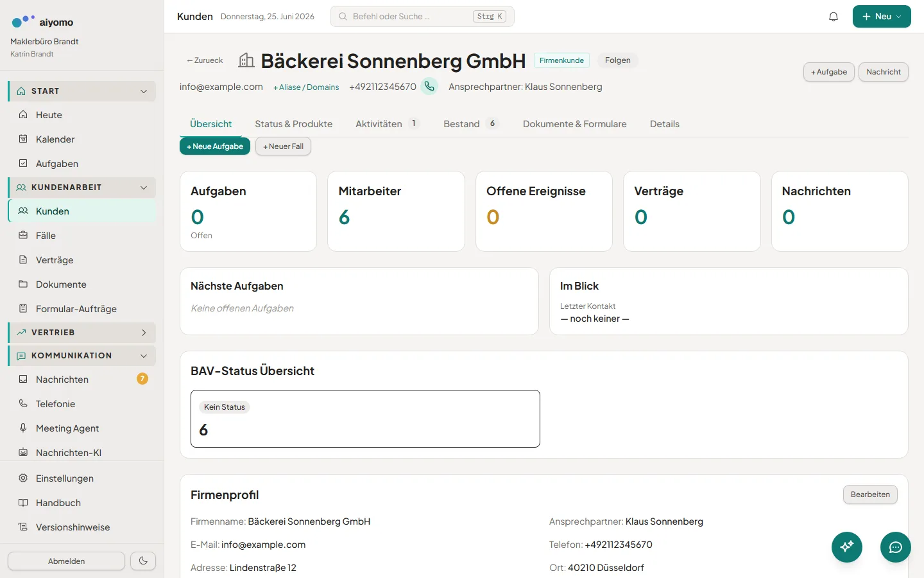Viewport: 924px width, 578px height.
Task: Collapse the KOMMUNIKATION section chevron
Action: [144, 356]
